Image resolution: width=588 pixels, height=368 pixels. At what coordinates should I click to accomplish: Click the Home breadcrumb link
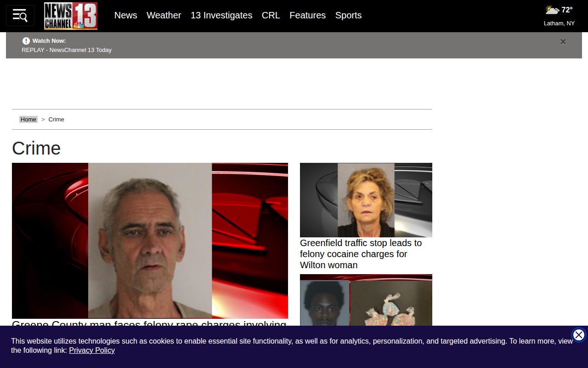point(28,119)
